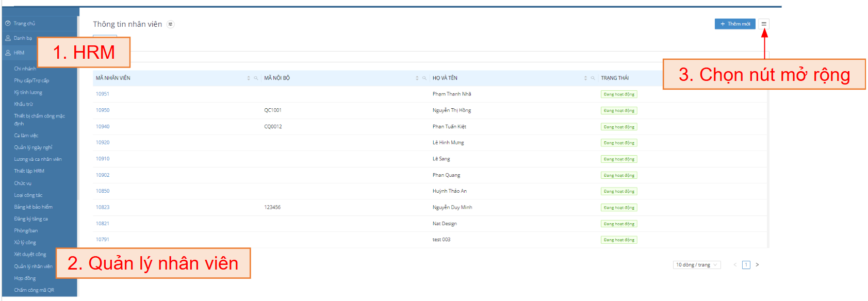The image size is (868, 301).
Task: Click the hamburger expand menu icon
Action: pyautogui.click(x=764, y=24)
